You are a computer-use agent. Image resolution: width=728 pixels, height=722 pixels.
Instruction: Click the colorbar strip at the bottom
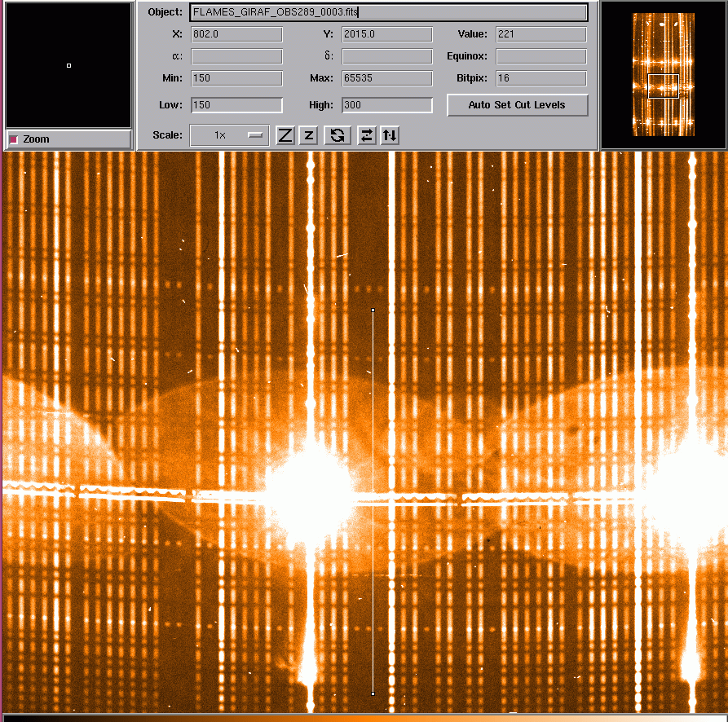coord(364,718)
